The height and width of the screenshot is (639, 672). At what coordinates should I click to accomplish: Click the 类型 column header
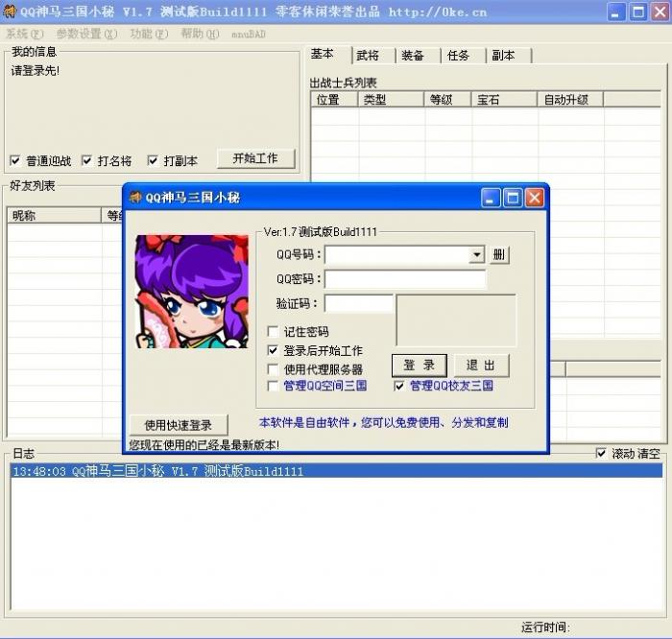pyautogui.click(x=391, y=100)
